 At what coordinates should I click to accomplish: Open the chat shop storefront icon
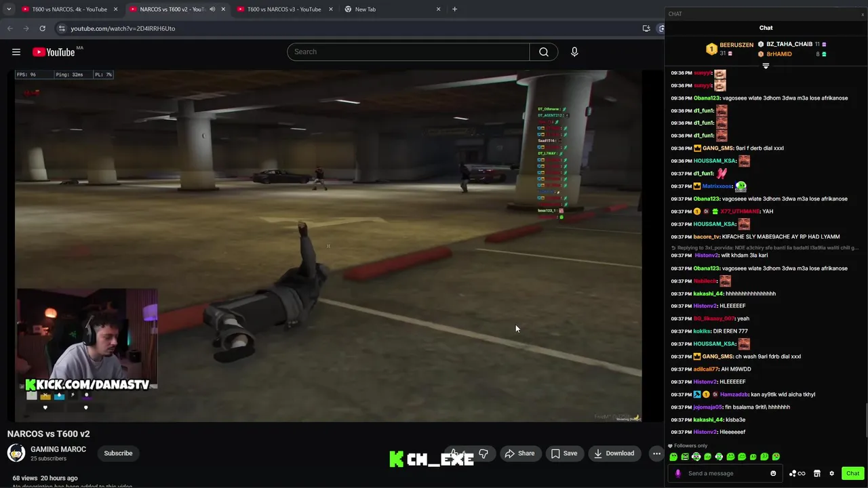(x=817, y=474)
